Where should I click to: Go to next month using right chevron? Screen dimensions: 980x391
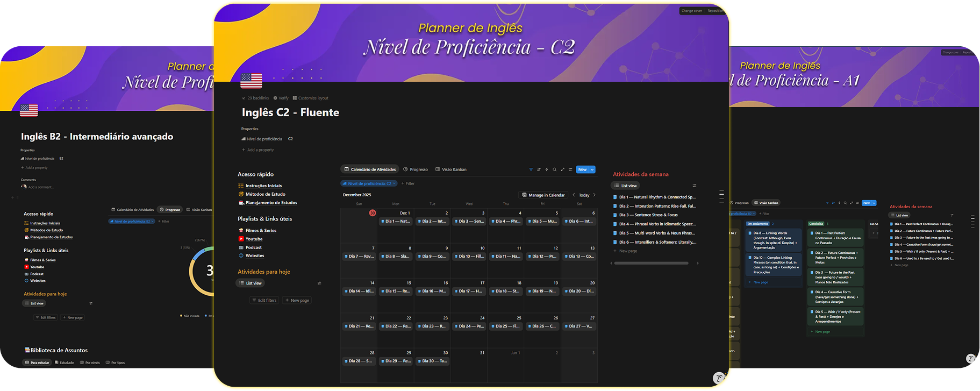tap(594, 195)
